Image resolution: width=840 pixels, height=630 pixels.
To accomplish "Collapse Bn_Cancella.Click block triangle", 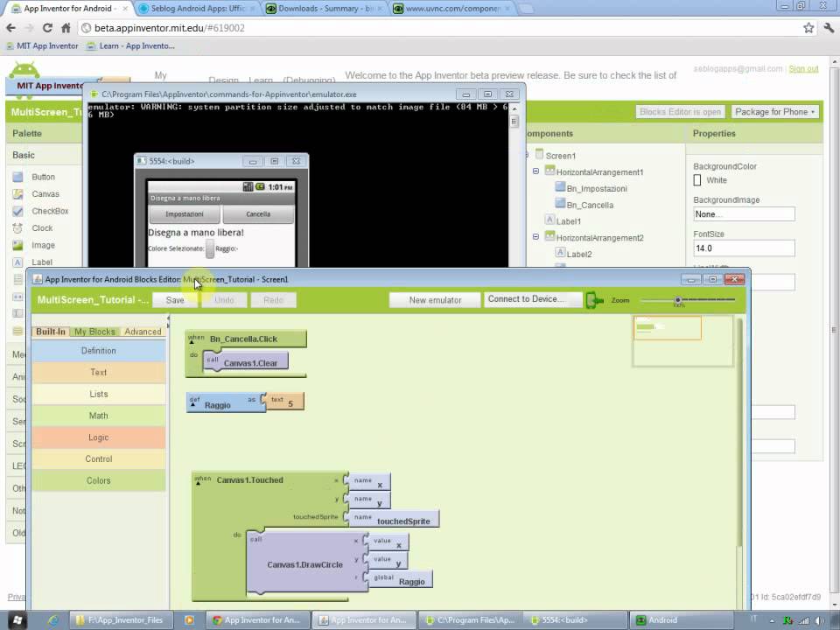I will coord(192,342).
